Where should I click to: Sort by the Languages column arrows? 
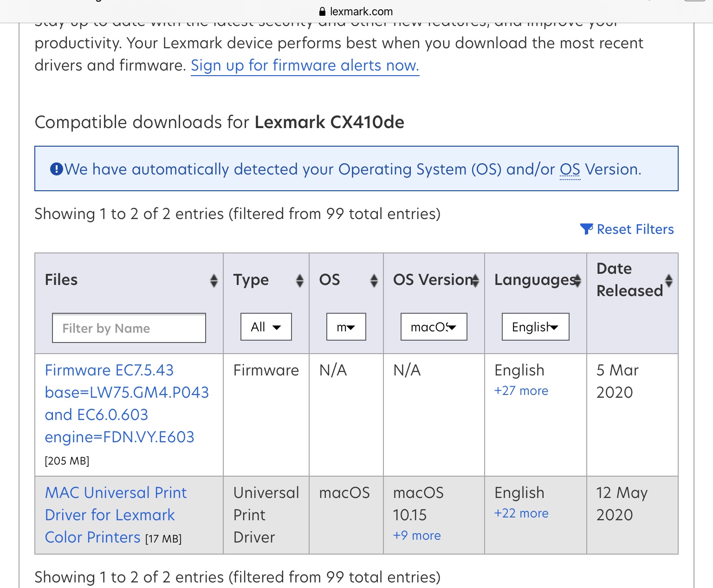tap(577, 280)
